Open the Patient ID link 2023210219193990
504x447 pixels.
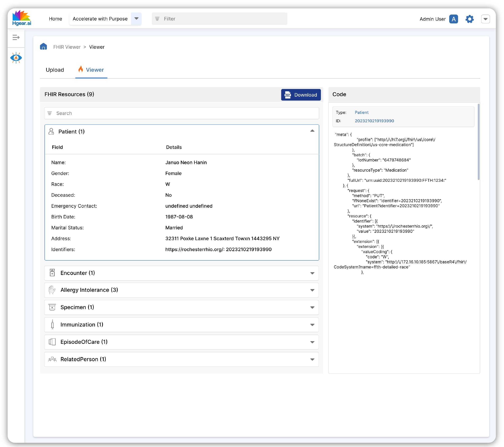(x=374, y=121)
